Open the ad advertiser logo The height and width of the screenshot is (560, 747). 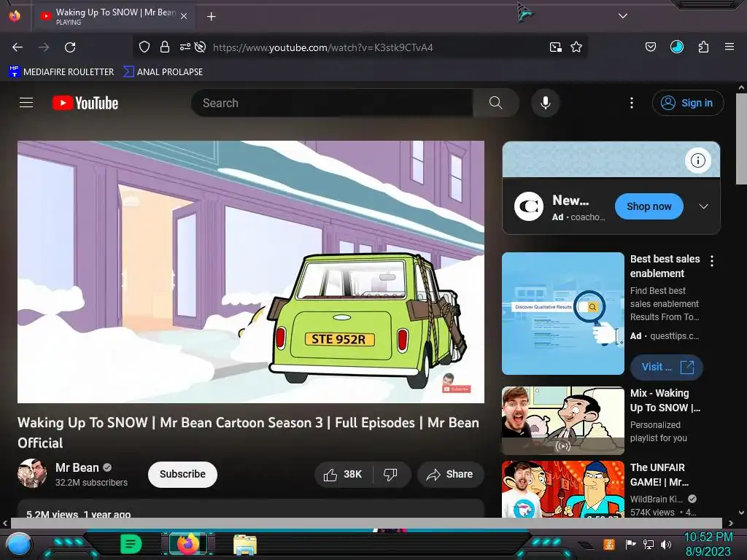(529, 206)
